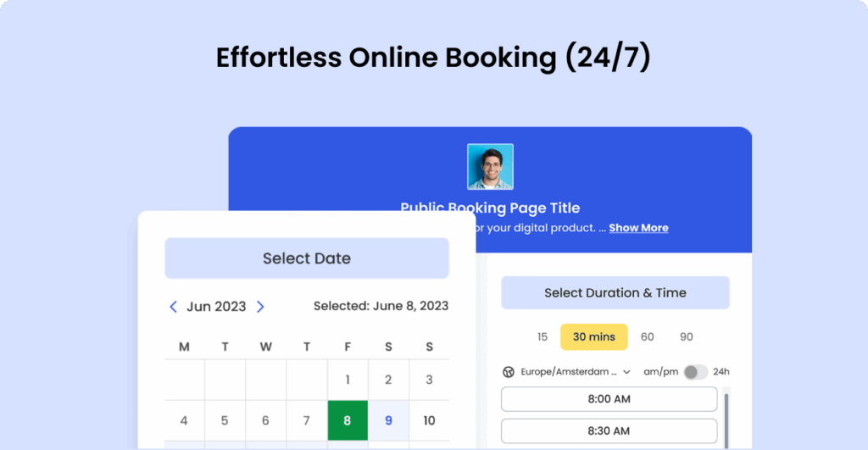Click the W weekday column header

point(265,347)
